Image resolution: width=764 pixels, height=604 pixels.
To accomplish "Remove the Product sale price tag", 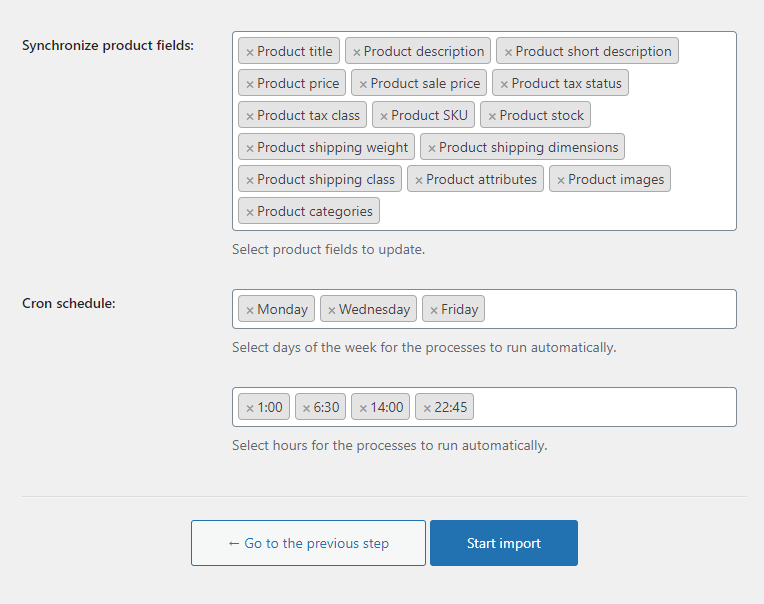I will point(363,84).
